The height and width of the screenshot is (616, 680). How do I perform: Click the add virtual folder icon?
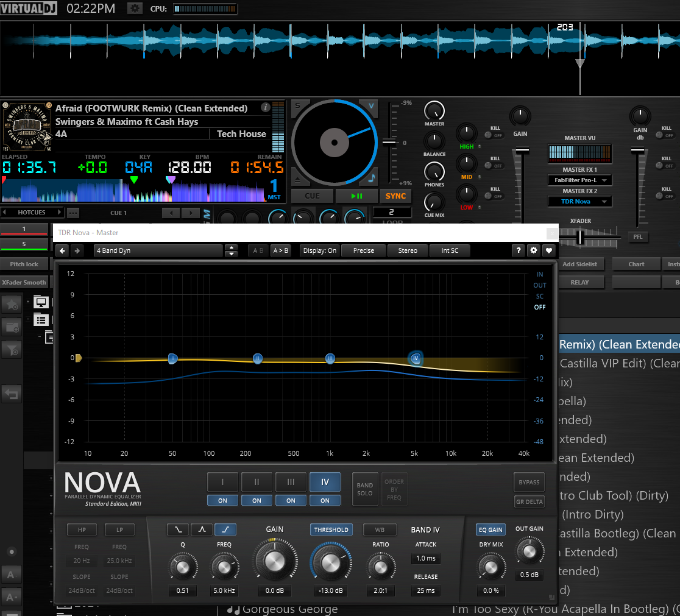[x=12, y=327]
